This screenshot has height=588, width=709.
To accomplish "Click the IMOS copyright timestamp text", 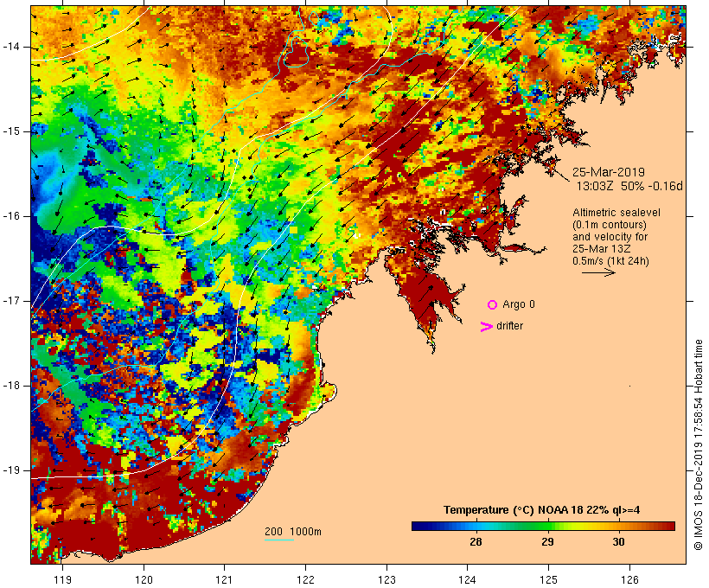I will [699, 444].
